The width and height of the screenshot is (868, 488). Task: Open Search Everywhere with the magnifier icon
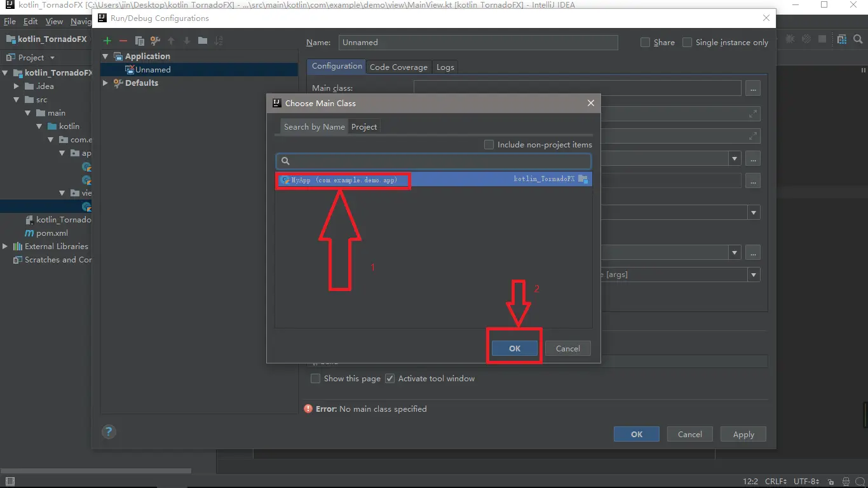[x=858, y=39]
